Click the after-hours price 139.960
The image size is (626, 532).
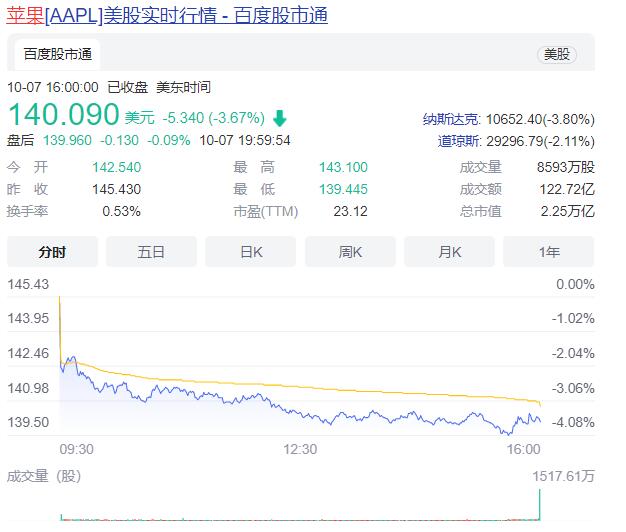click(67, 140)
